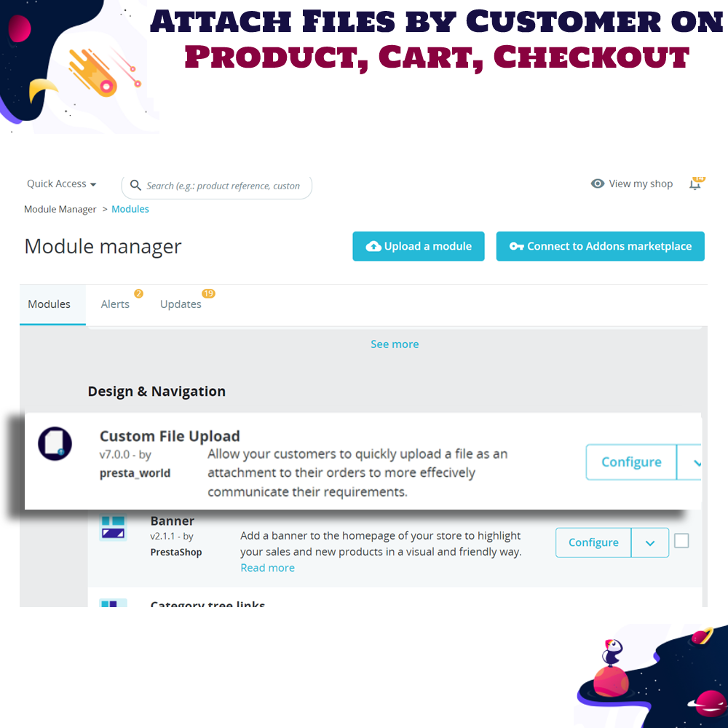Click the Category tree links module title
Viewport: 728px width, 728px height.
207,604
